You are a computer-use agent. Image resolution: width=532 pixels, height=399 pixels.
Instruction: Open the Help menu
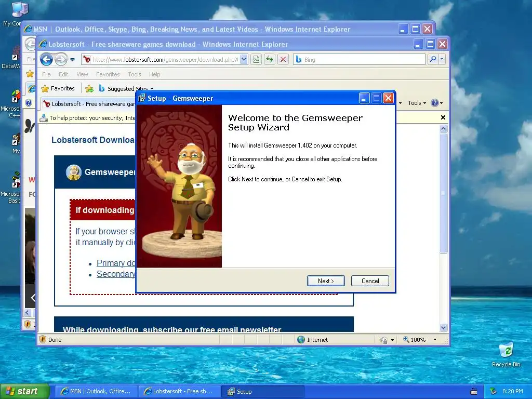(x=154, y=74)
